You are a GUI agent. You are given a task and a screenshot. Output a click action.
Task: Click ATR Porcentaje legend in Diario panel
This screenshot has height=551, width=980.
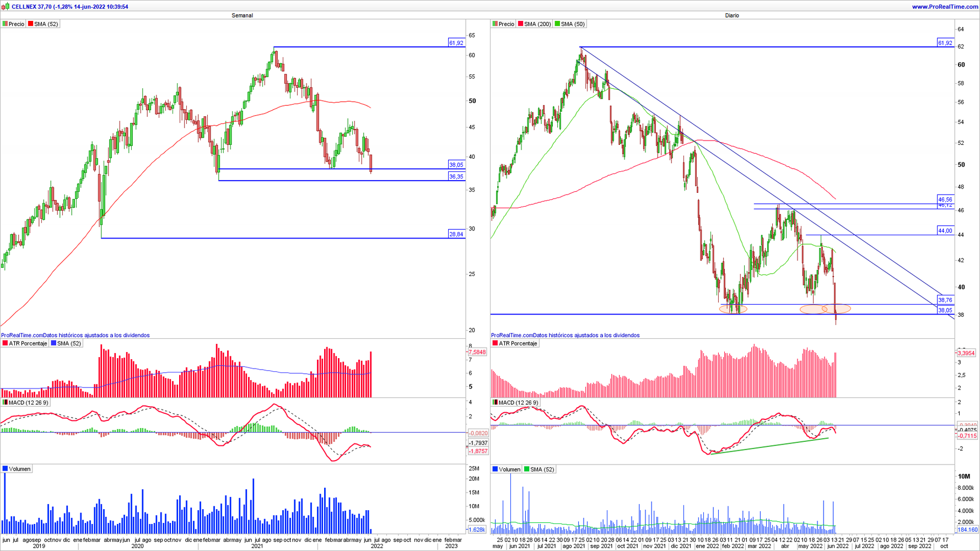pyautogui.click(x=515, y=343)
